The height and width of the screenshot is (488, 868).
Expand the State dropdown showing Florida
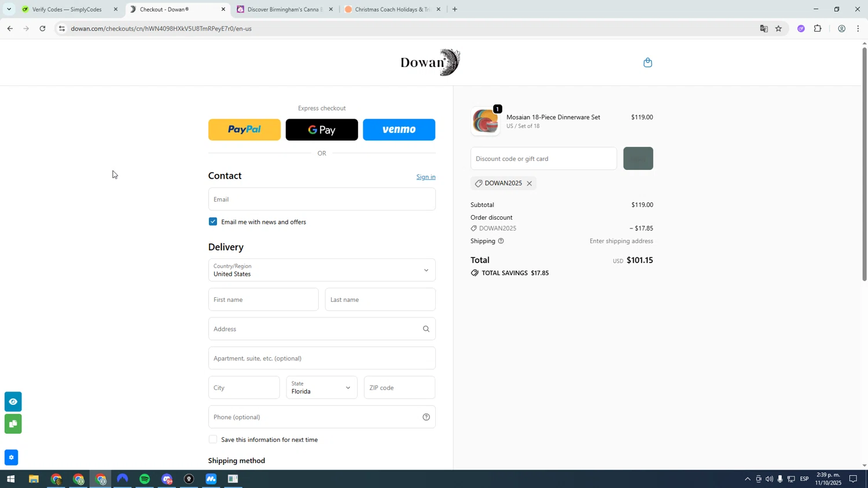[322, 387]
